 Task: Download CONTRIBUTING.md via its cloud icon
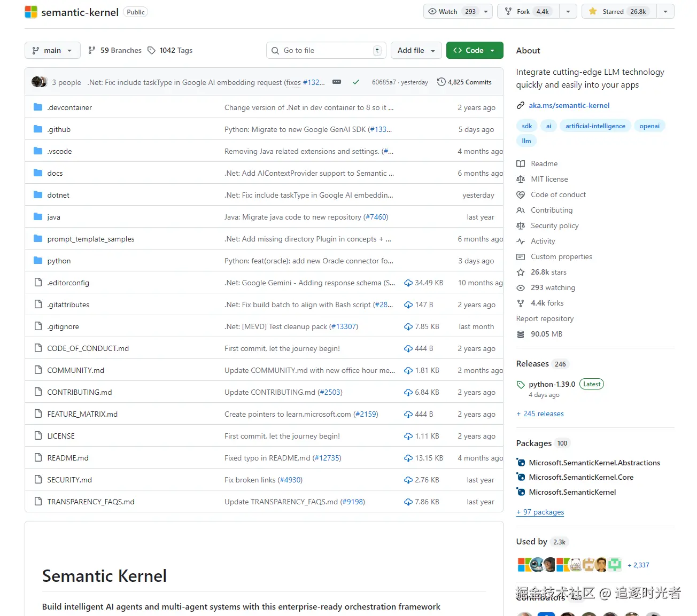click(408, 393)
